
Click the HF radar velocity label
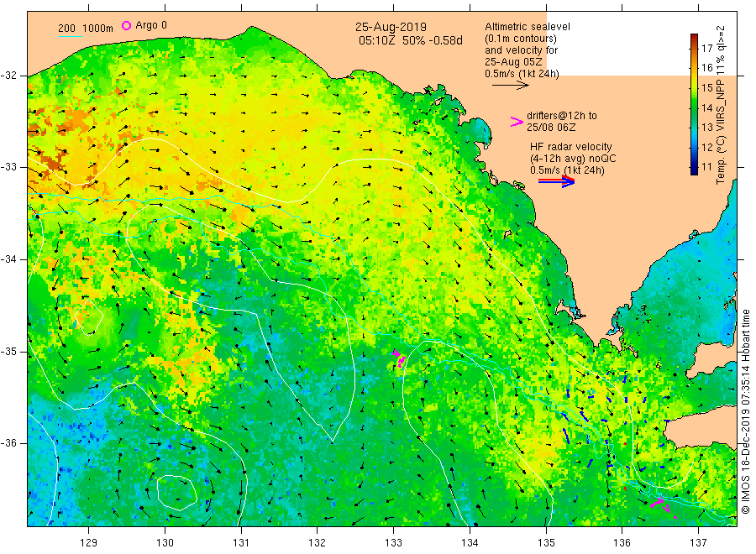571,146
